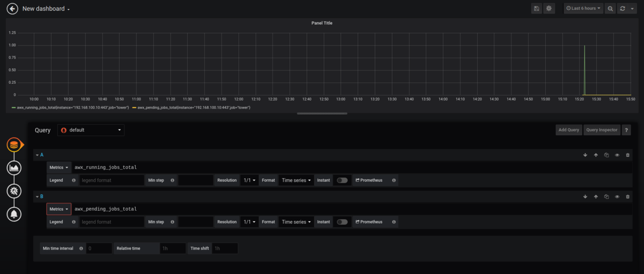Refresh the dashboard with the refresh icon

[x=622, y=9]
